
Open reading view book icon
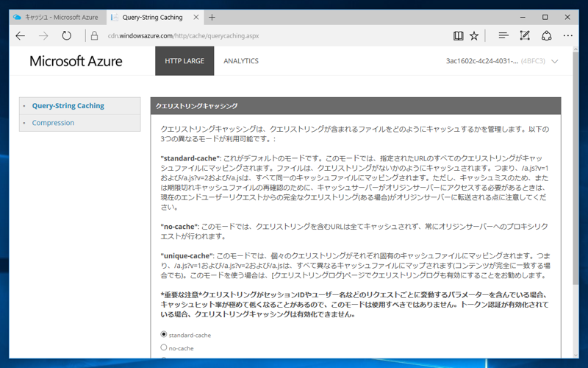pos(458,36)
